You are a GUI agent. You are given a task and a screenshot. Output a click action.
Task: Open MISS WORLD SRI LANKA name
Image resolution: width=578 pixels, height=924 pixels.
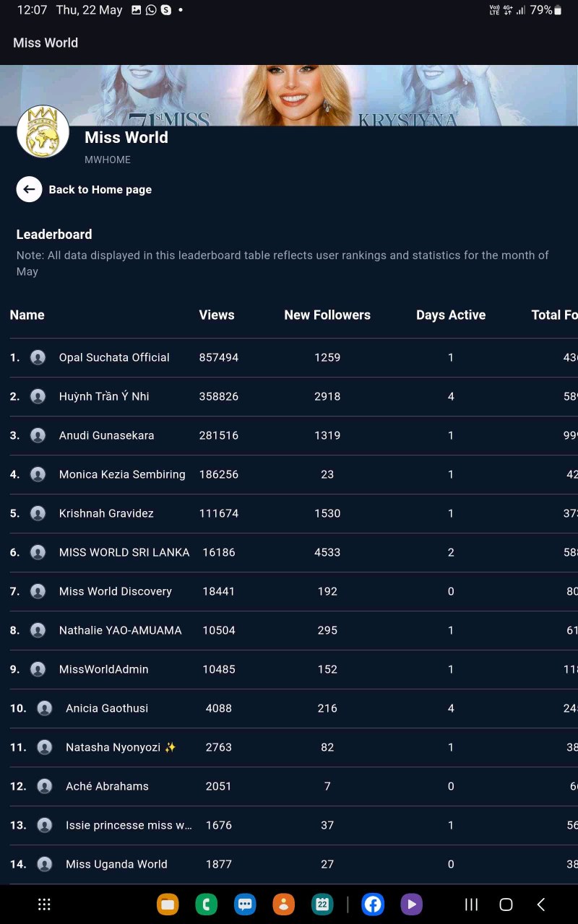[124, 552]
